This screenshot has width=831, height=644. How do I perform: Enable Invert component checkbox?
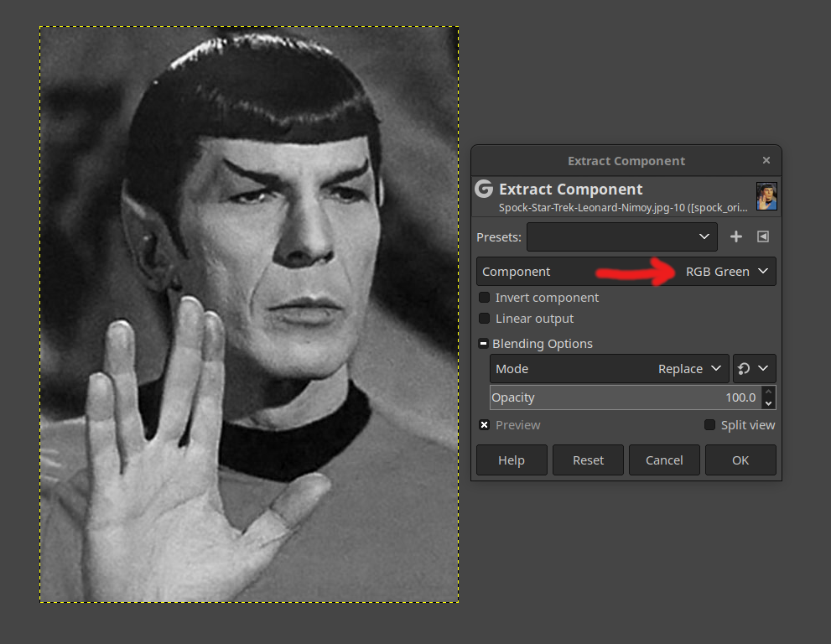coord(484,298)
